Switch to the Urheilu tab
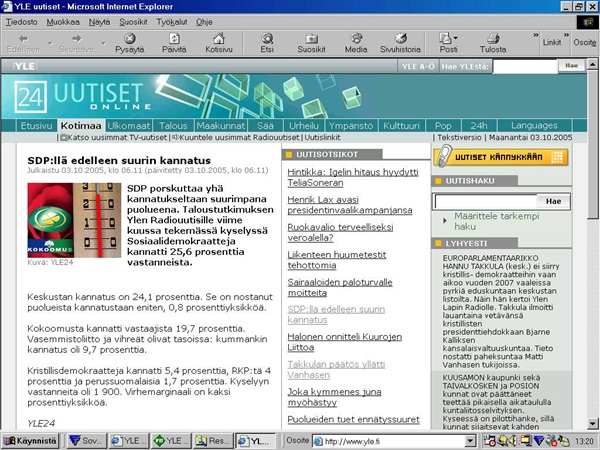The image size is (600, 450). click(304, 126)
